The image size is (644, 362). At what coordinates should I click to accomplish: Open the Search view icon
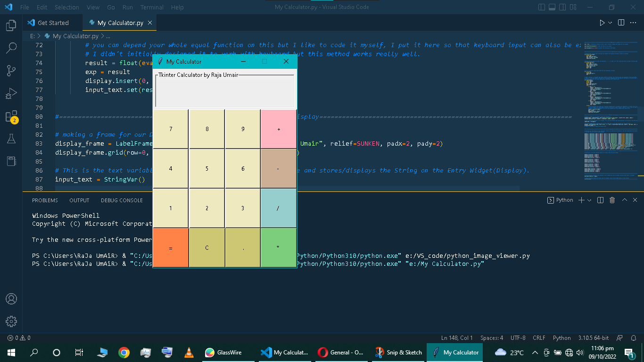click(x=11, y=48)
